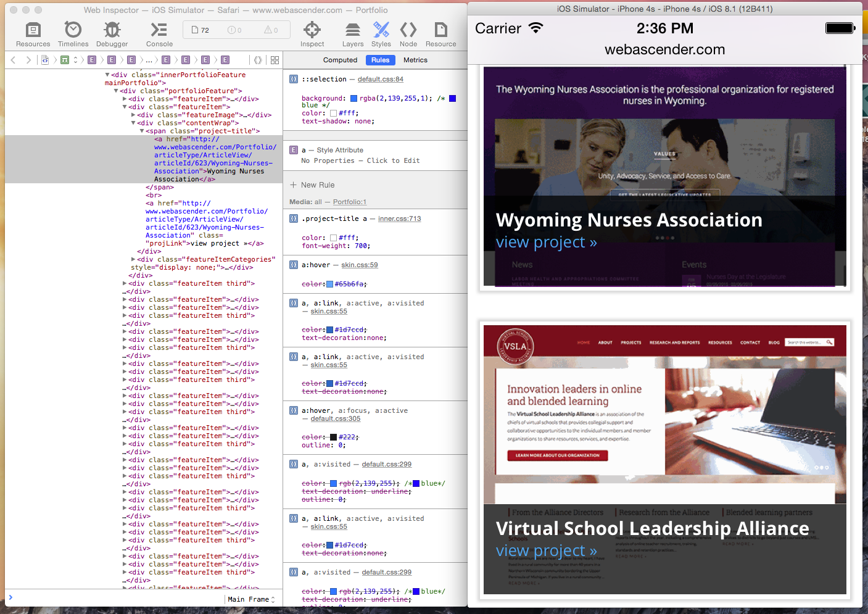
Task: Click New Rule to add a style rule
Action: (318, 185)
